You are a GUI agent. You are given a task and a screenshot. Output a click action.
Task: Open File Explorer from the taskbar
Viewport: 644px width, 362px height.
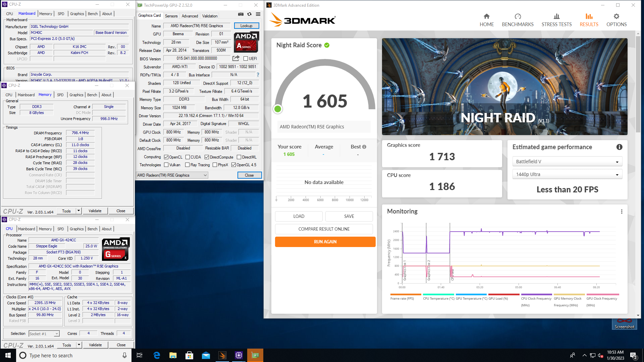click(x=173, y=355)
